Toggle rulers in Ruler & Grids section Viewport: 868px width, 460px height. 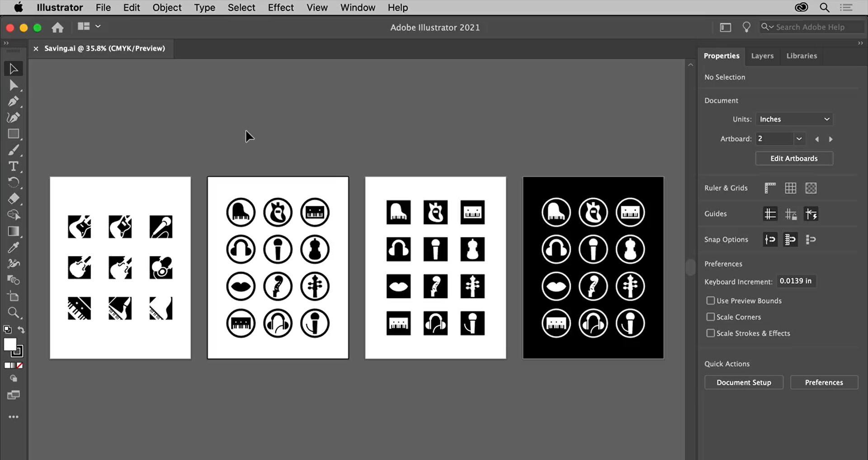coord(770,188)
